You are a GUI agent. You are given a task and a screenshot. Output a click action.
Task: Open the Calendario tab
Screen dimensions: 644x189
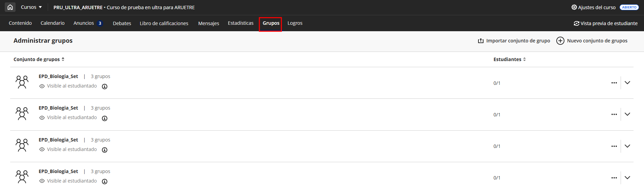click(52, 23)
